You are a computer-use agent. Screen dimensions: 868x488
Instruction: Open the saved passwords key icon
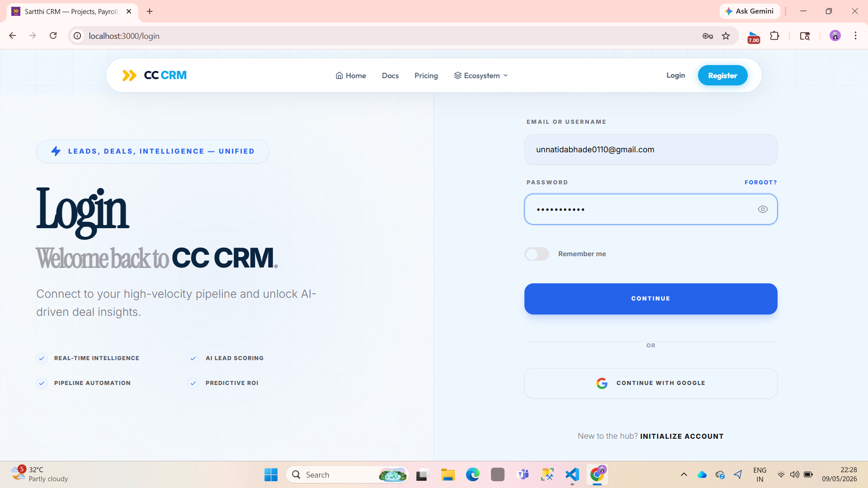coord(708,36)
